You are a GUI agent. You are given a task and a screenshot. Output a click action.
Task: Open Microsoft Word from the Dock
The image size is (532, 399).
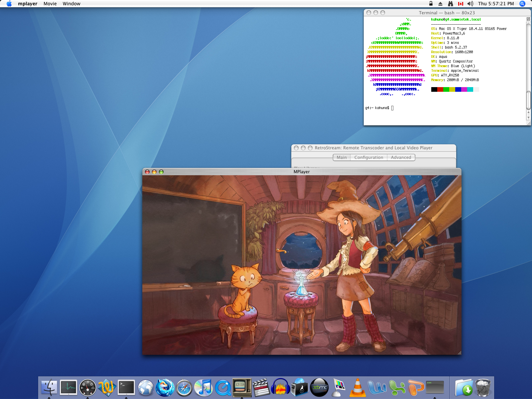(377, 387)
